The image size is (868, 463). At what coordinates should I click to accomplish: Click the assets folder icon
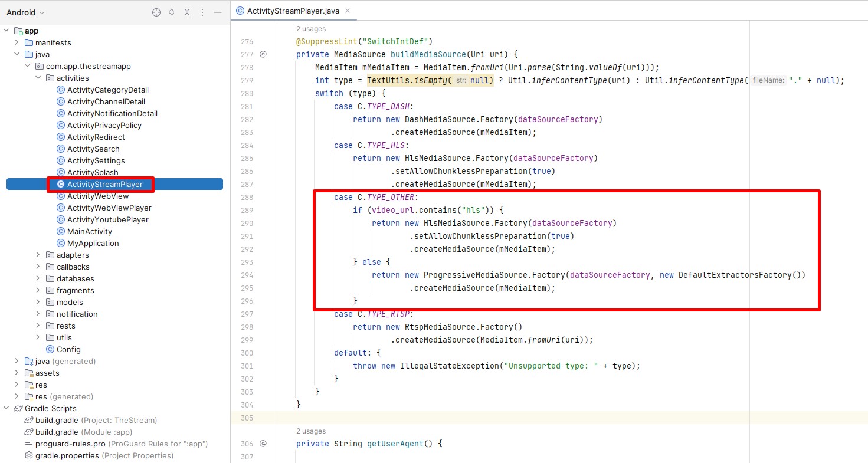pos(29,373)
